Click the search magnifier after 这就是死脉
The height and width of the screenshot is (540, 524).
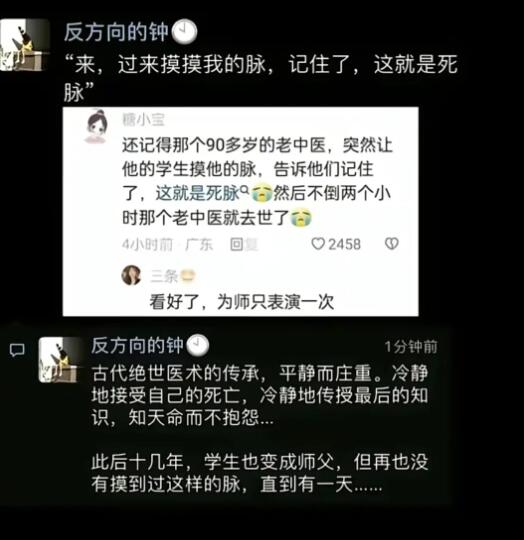244,189
